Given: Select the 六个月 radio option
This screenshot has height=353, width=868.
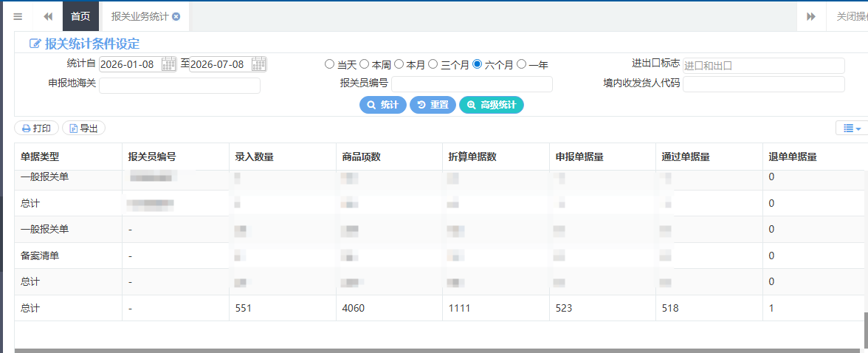Looking at the screenshot, I should 477,64.
